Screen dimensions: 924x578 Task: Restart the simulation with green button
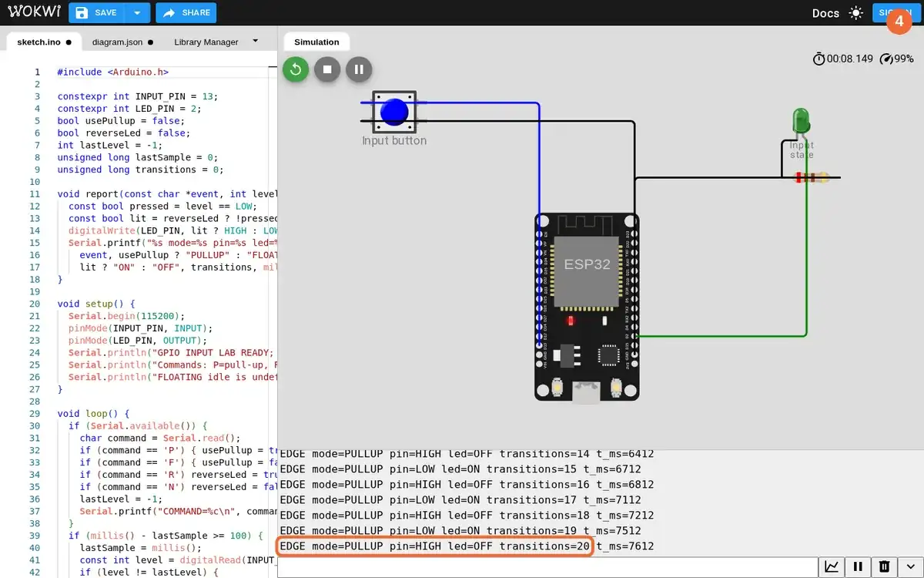coord(296,69)
